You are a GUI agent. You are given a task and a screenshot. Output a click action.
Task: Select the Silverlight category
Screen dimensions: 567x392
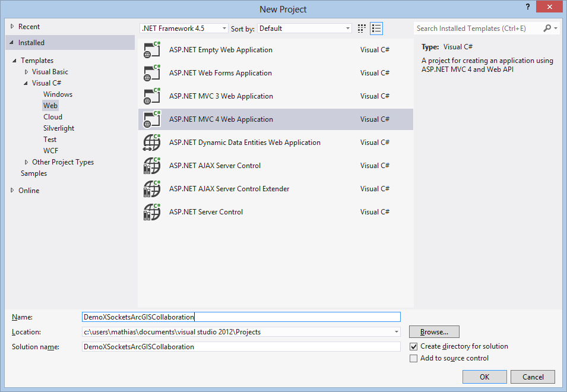59,128
